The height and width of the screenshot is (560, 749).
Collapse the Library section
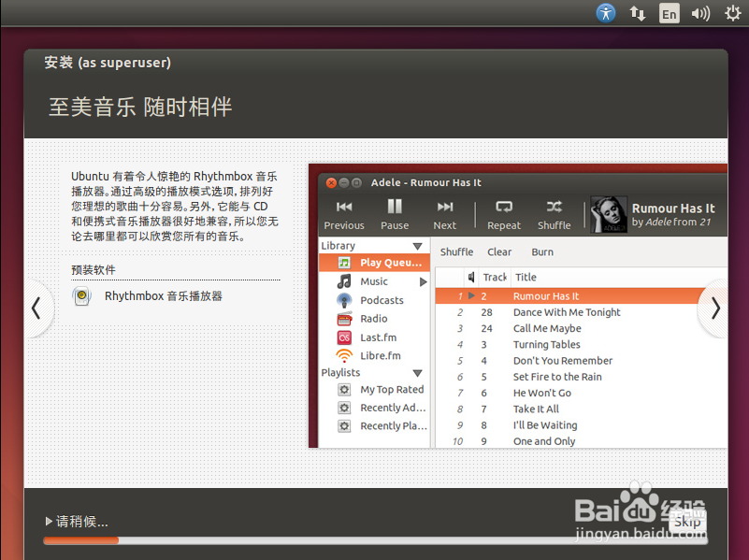click(415, 244)
